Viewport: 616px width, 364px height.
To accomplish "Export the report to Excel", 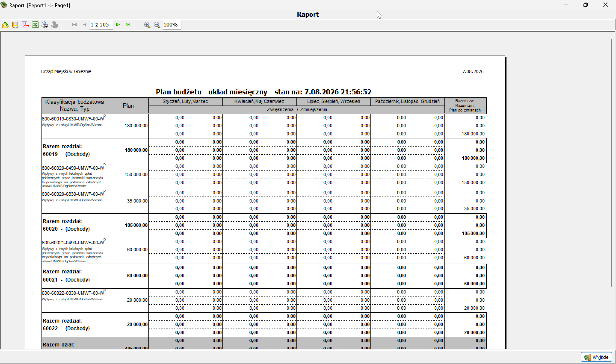I will [35, 25].
